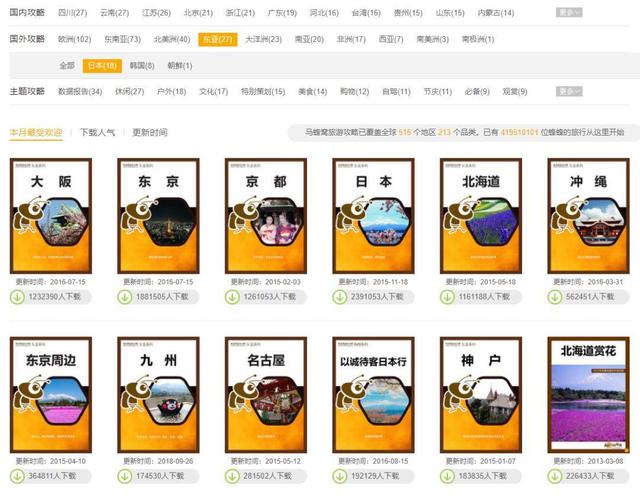
Task: Filter domestic guides by 云南(27)
Action: [115, 13]
